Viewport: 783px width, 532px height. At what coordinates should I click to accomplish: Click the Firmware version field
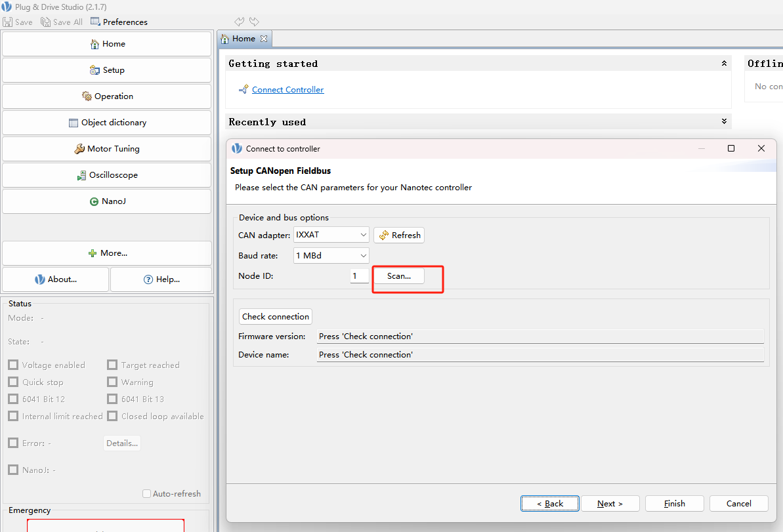pos(540,337)
